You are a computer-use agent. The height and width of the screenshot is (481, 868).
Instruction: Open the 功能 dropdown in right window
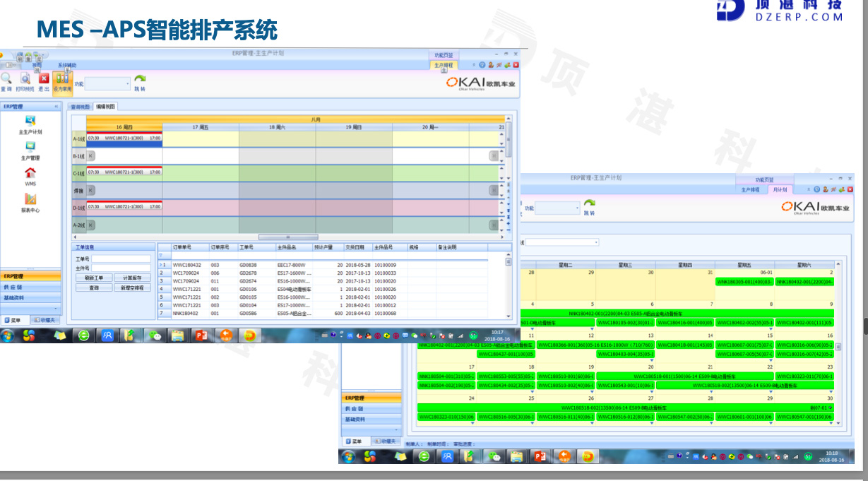557,208
